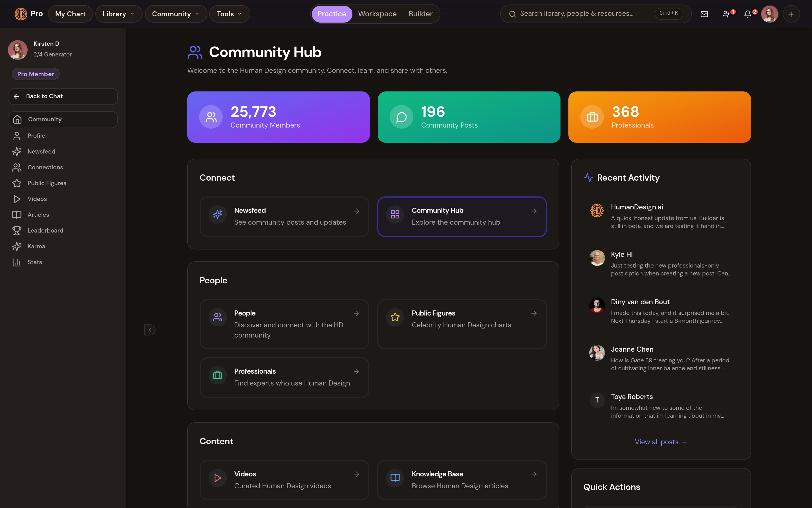Open Leaderboard trophy icon in sidebar
Viewport: 812px width, 508px height.
click(17, 231)
